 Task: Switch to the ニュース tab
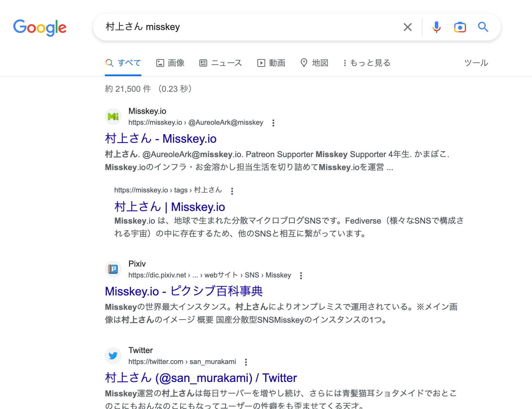click(221, 63)
